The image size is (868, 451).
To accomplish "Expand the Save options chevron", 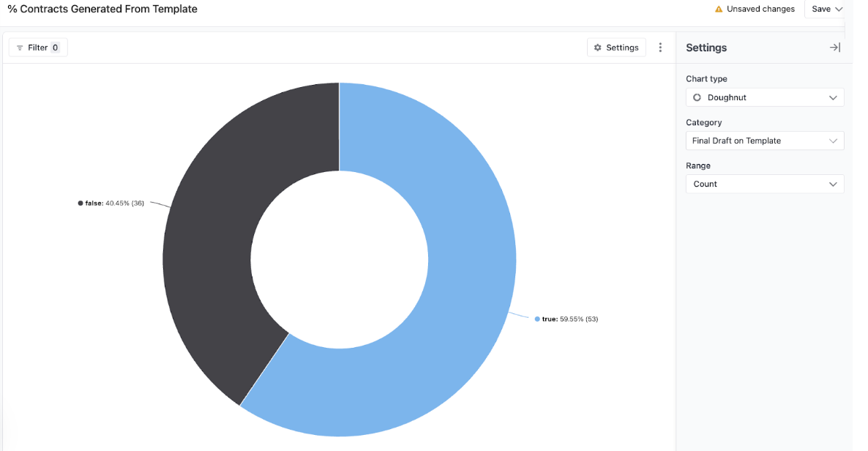I will [x=839, y=10].
